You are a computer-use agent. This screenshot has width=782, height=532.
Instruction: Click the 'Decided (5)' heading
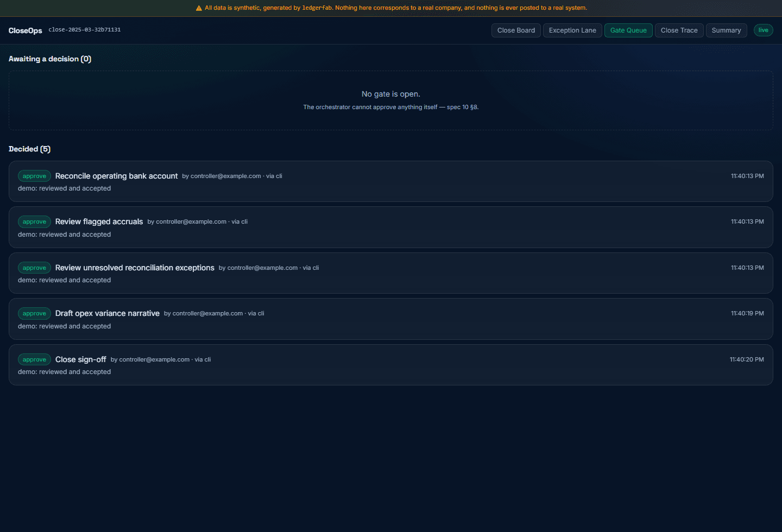(29, 149)
